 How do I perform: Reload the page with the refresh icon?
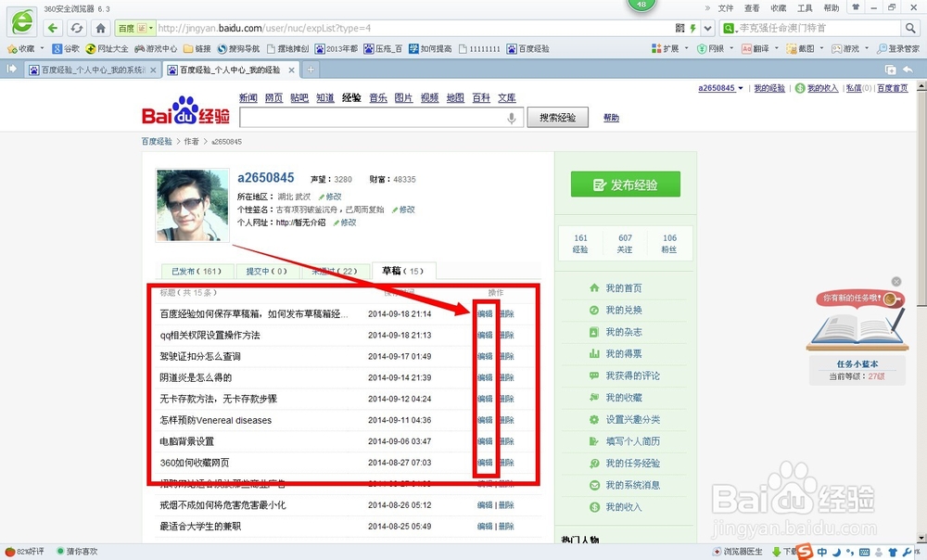[77, 28]
